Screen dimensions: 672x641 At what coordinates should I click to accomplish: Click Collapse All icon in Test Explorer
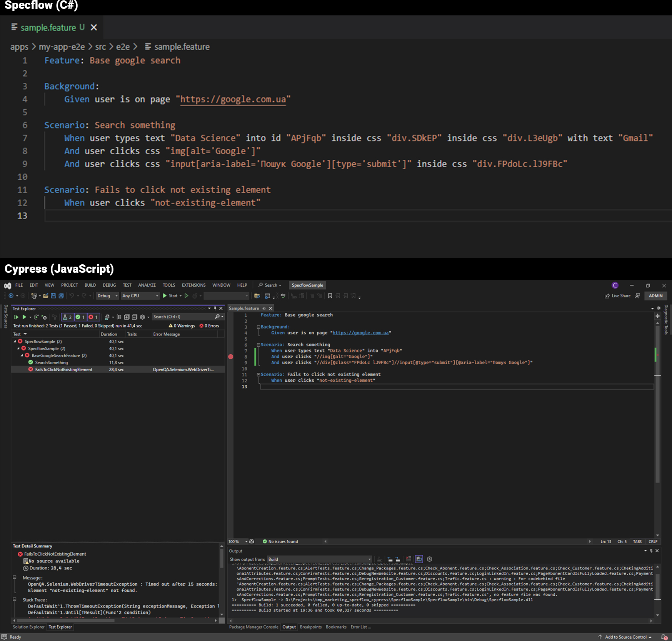click(x=134, y=317)
